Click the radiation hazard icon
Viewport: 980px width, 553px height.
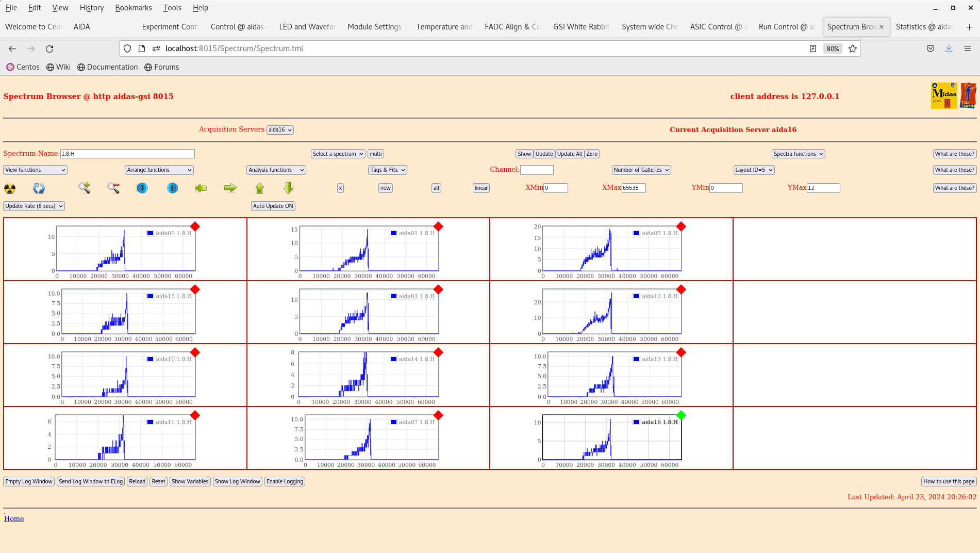10,188
